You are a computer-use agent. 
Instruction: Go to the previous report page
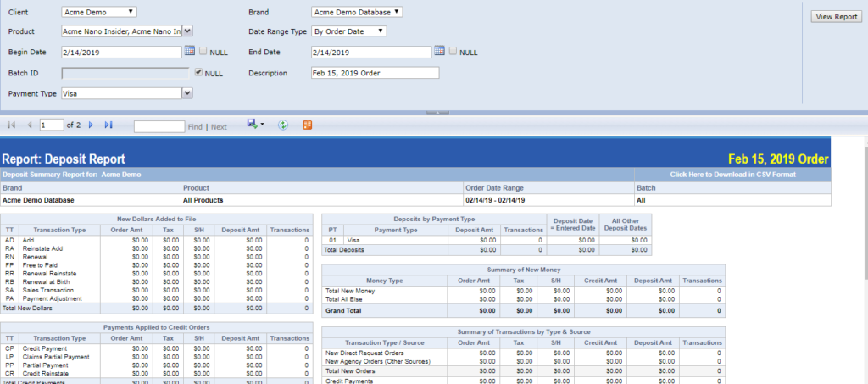pos(30,125)
